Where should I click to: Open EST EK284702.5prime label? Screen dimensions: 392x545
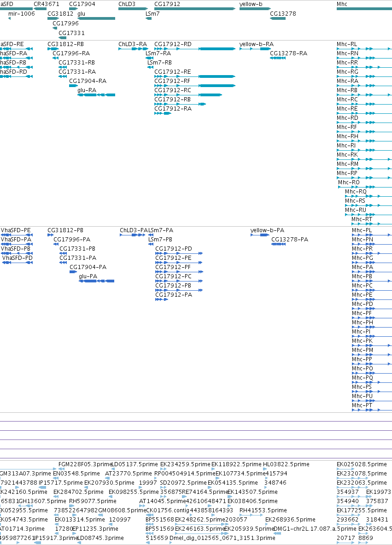tap(79, 492)
